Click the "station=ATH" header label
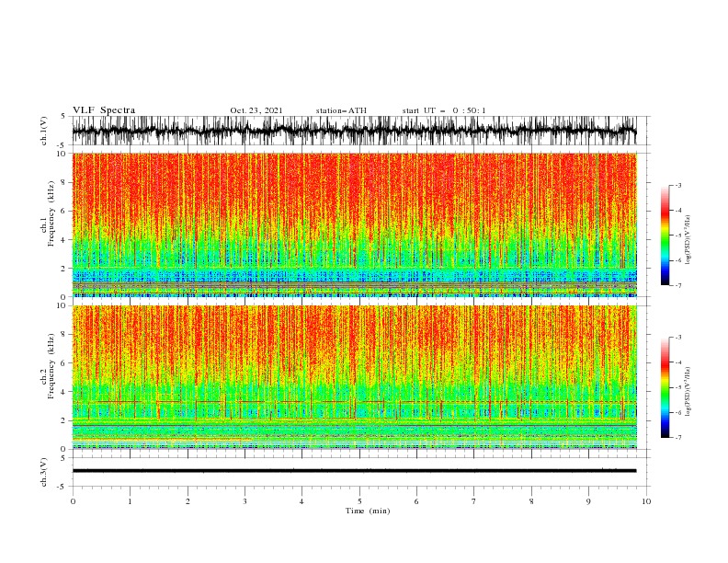The width and height of the screenshot is (728, 563). tap(341, 110)
